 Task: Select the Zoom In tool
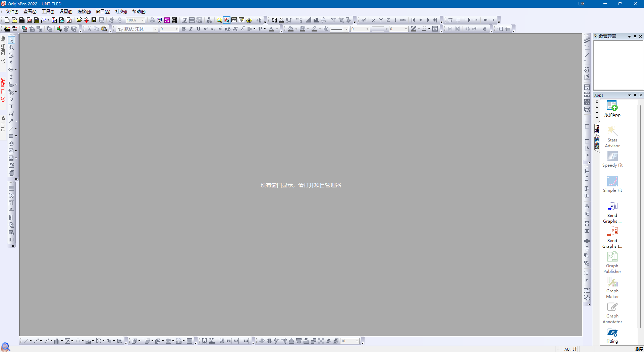11,48
